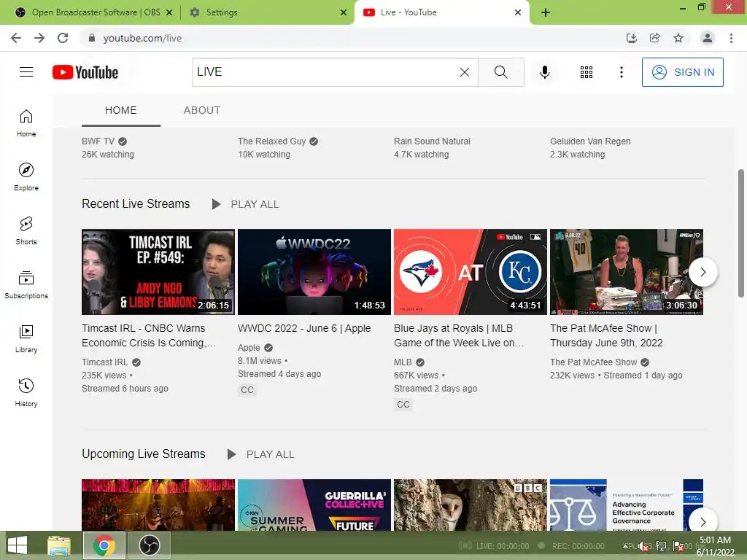Click the address bar showing youtube.com/live
Viewport: 747px width, 560px height.
(352, 38)
